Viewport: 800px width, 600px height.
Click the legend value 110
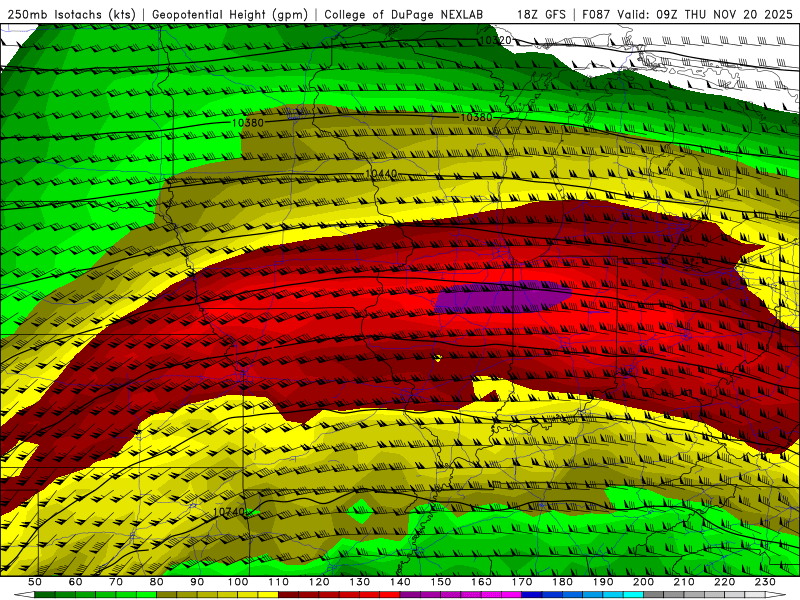(279, 582)
